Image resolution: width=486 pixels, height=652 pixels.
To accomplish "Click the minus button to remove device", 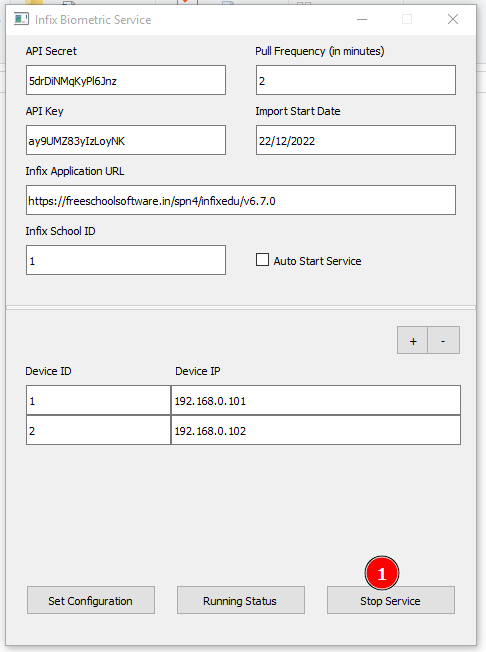I will click(444, 341).
